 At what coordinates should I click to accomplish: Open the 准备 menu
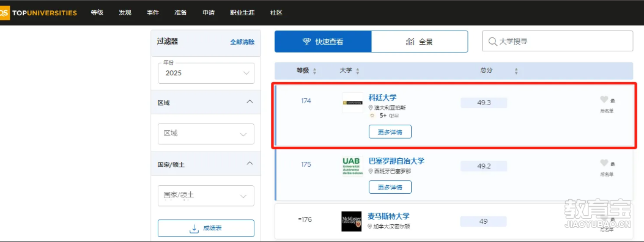click(x=180, y=13)
